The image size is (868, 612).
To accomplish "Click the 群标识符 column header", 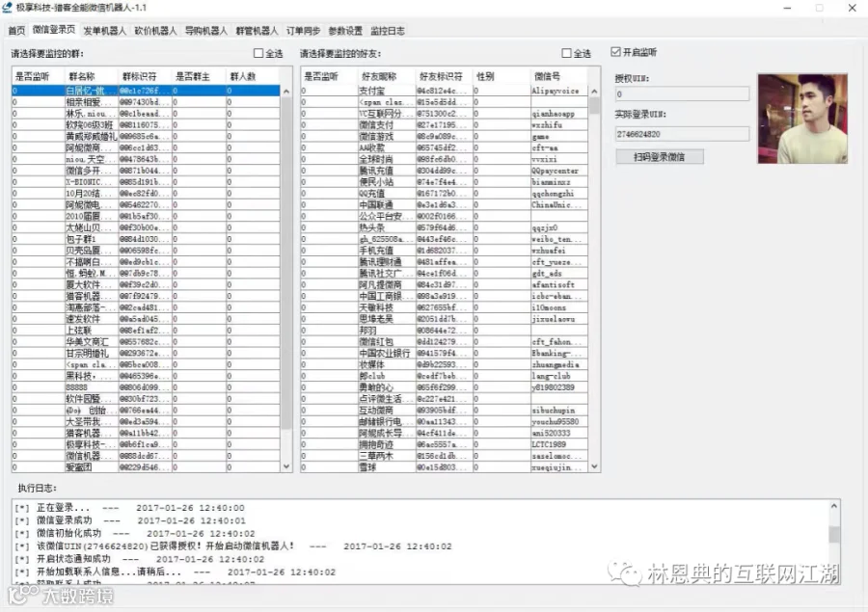I will tap(145, 76).
